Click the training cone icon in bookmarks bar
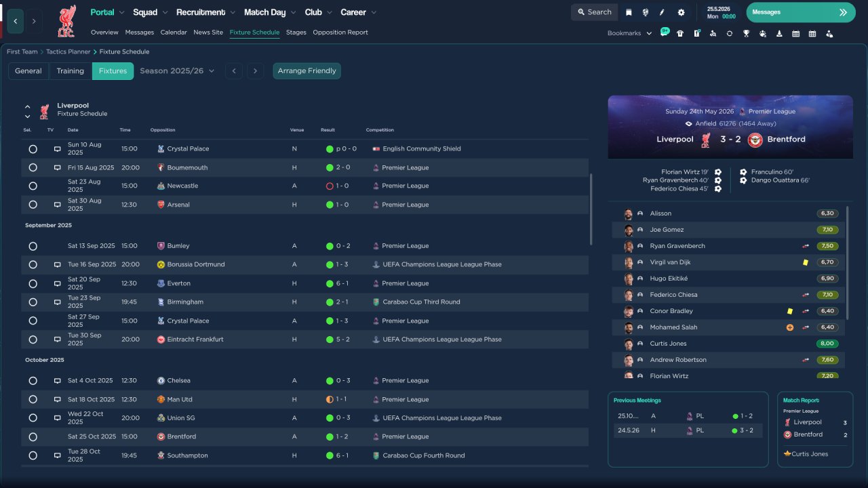Image resolution: width=868 pixels, height=488 pixels. [x=779, y=33]
